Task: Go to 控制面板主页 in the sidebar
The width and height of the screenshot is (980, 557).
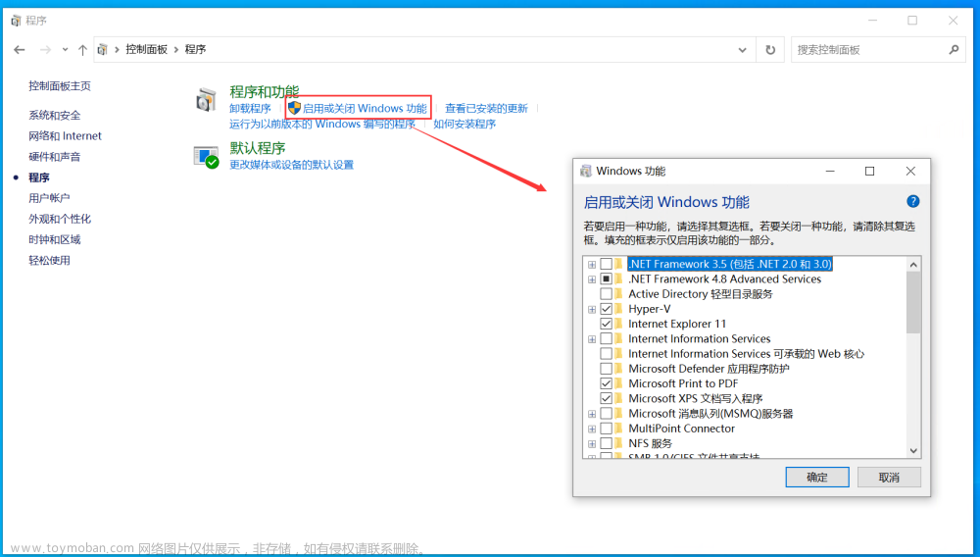Action: [60, 85]
